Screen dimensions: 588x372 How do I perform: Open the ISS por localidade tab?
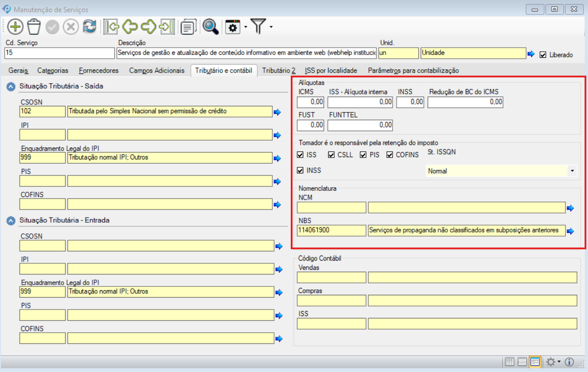[331, 70]
